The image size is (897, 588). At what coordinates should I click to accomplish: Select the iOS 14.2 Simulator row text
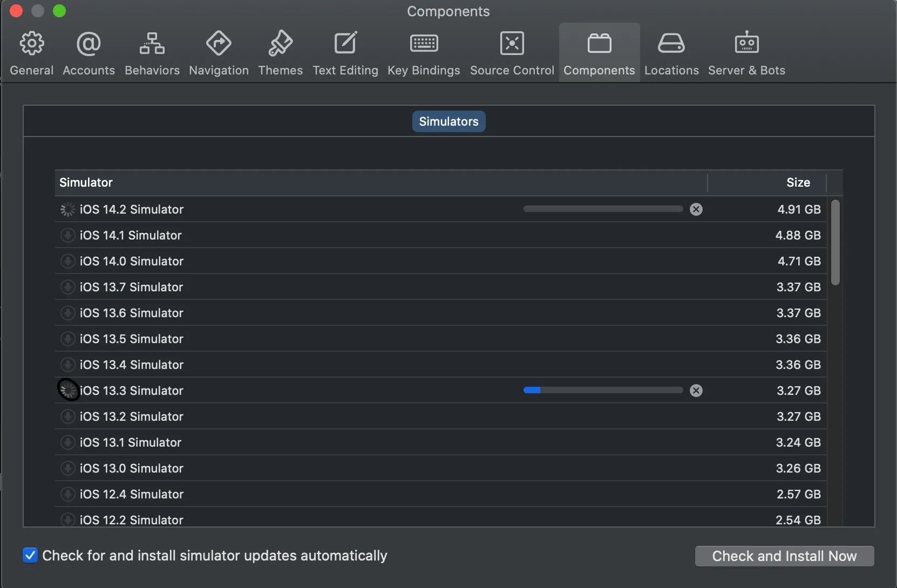pyautogui.click(x=132, y=209)
